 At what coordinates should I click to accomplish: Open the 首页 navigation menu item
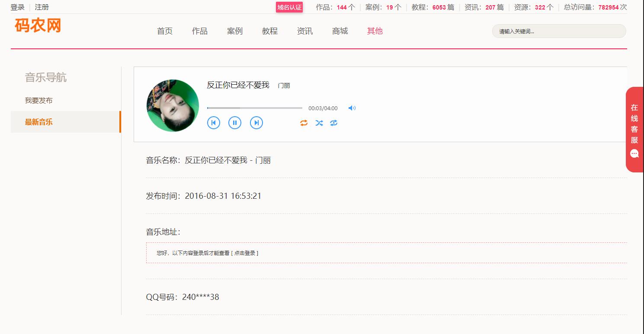tap(165, 31)
